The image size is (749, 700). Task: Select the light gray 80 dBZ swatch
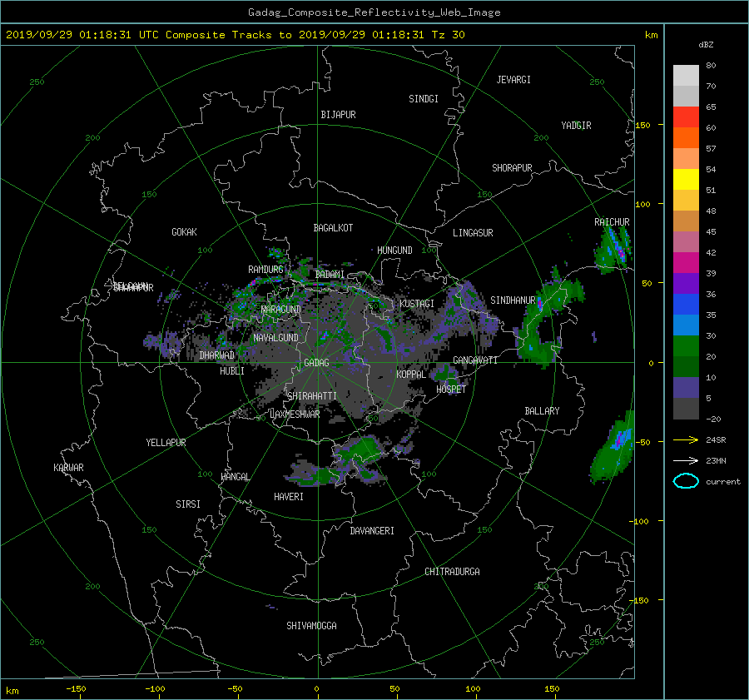pyautogui.click(x=686, y=76)
